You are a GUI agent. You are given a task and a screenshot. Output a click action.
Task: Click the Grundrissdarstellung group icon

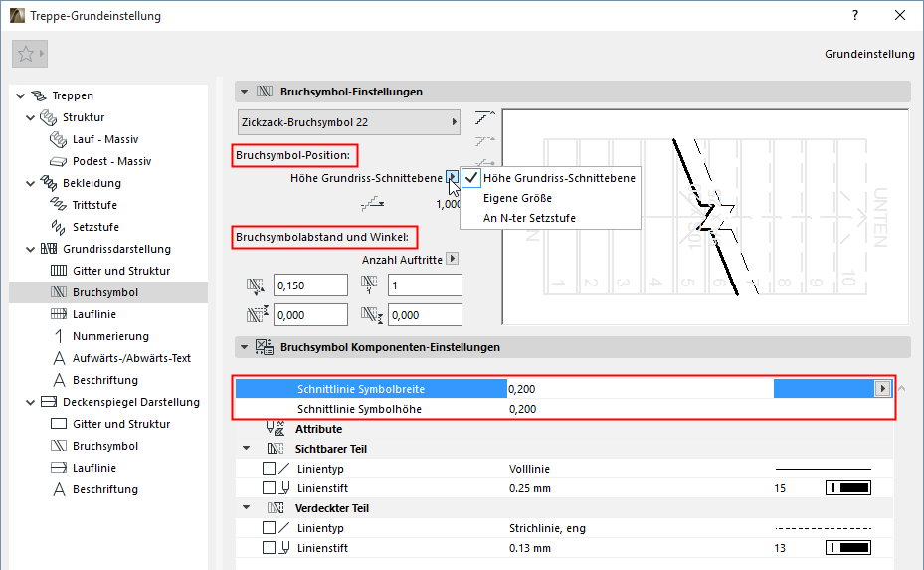click(x=49, y=248)
